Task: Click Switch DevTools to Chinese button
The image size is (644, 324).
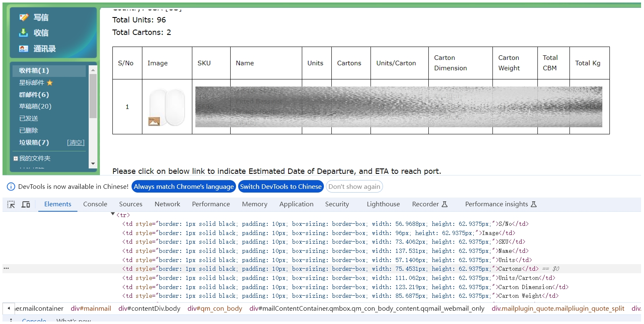Action: [281, 187]
